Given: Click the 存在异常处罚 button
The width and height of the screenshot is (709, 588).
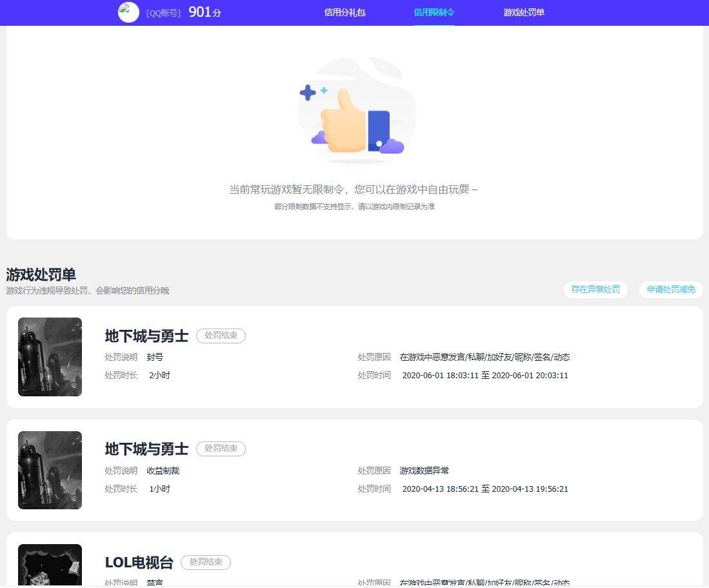Looking at the screenshot, I should (x=595, y=290).
